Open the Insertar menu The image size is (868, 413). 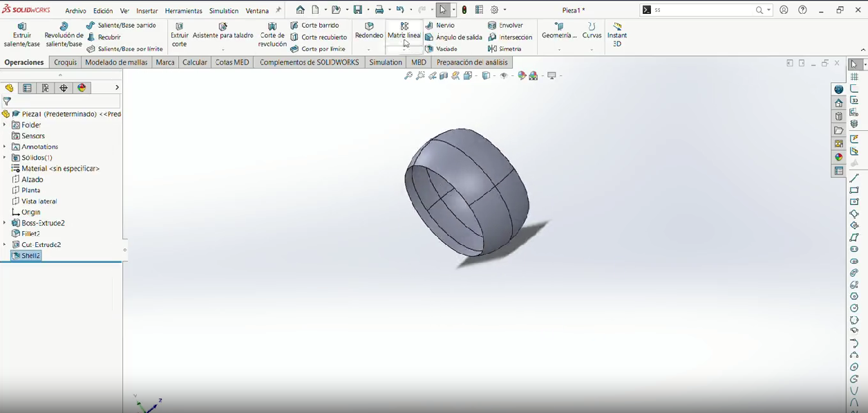click(x=147, y=11)
